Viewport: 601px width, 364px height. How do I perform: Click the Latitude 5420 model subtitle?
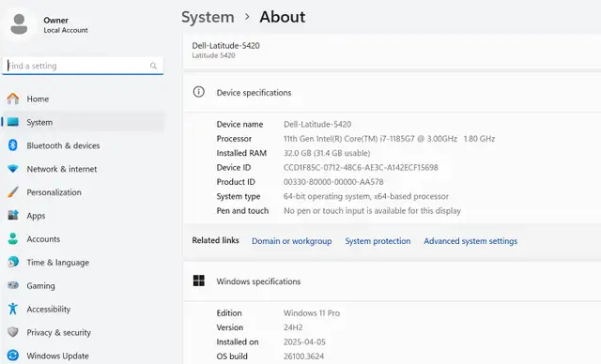click(x=213, y=55)
